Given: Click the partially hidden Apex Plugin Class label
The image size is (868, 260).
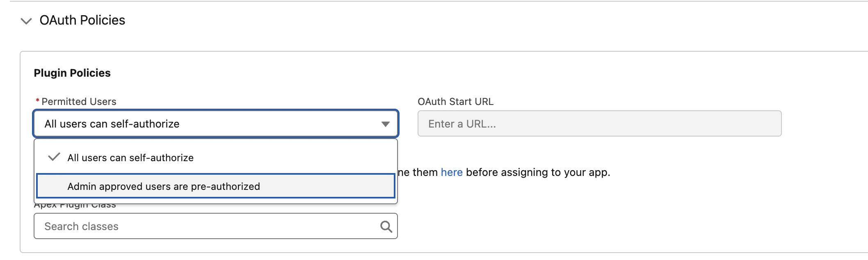Looking at the screenshot, I should click(x=75, y=206).
